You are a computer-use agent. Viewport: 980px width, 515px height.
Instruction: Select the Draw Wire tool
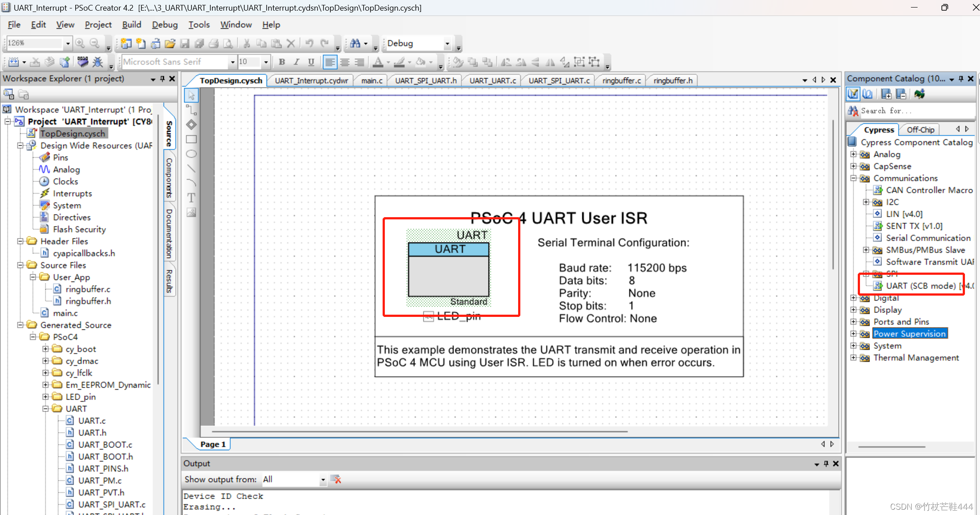(x=191, y=110)
